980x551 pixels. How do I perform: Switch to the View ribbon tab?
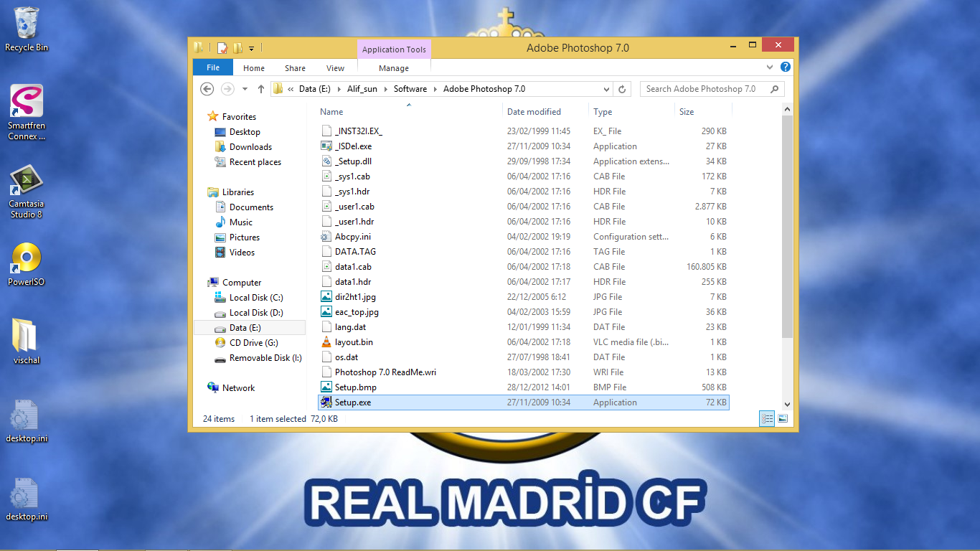pyautogui.click(x=335, y=67)
